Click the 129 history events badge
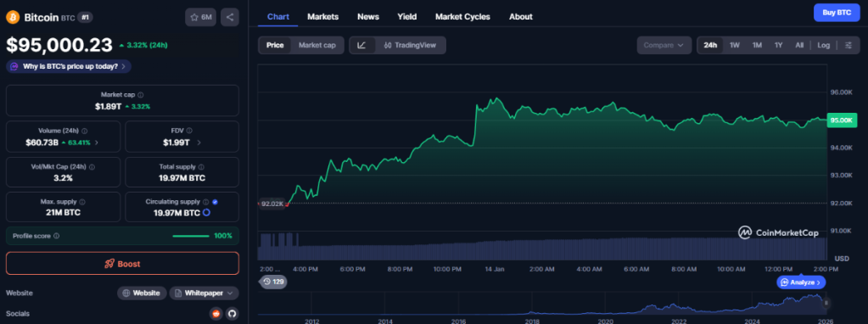868x324 pixels. 273,282
